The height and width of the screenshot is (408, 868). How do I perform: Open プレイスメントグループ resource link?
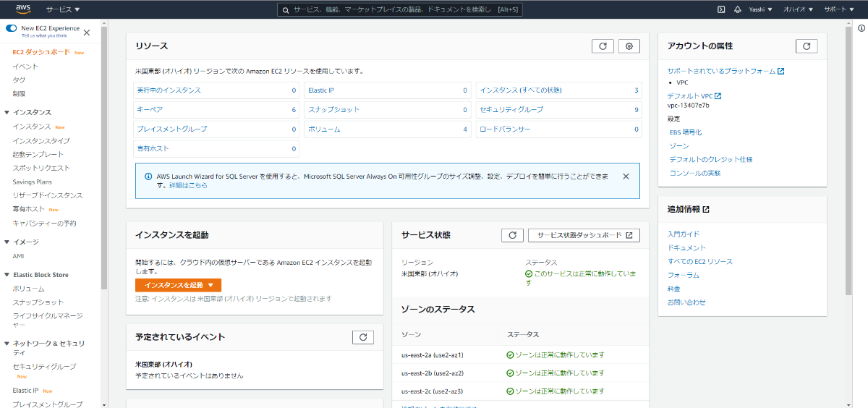click(171, 129)
